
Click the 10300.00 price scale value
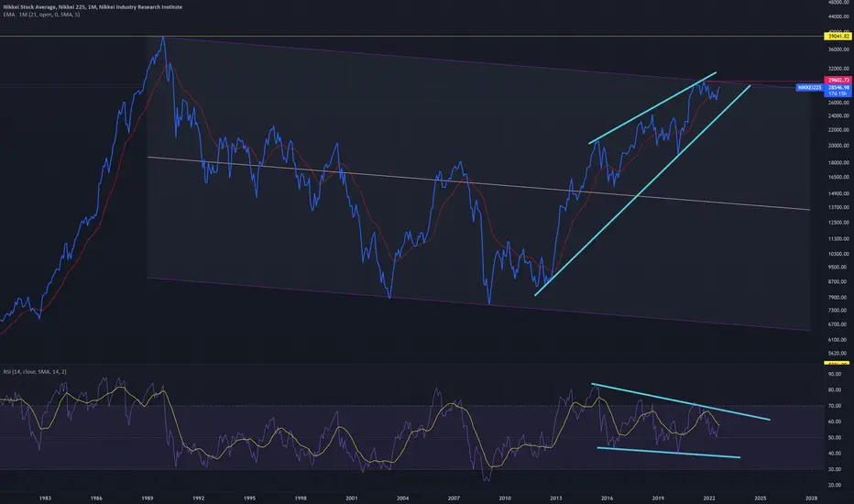[x=838, y=254]
